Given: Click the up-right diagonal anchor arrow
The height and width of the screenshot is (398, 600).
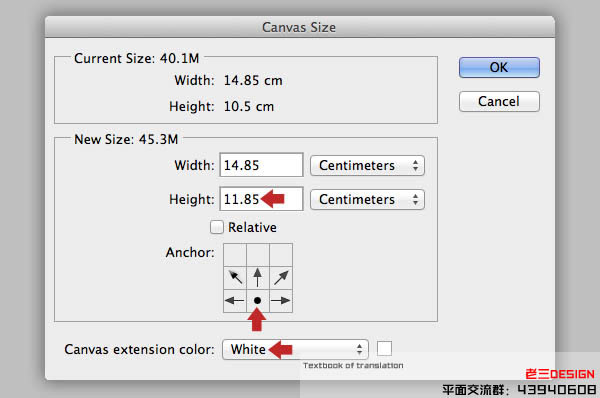Looking at the screenshot, I should click(x=281, y=277).
